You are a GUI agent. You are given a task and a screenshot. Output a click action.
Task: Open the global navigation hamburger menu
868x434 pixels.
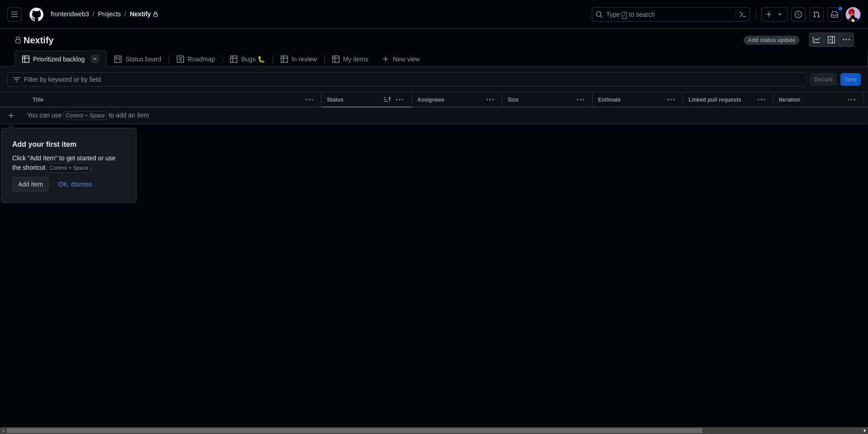pyautogui.click(x=14, y=14)
